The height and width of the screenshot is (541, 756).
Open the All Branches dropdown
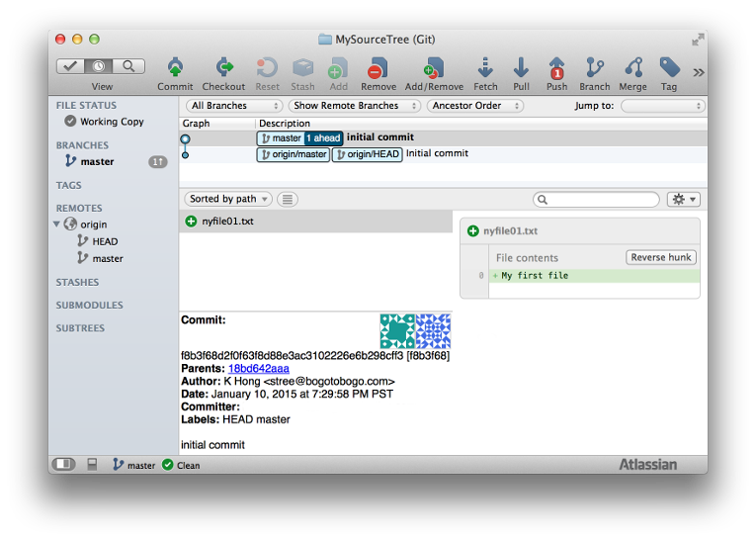[x=234, y=106]
